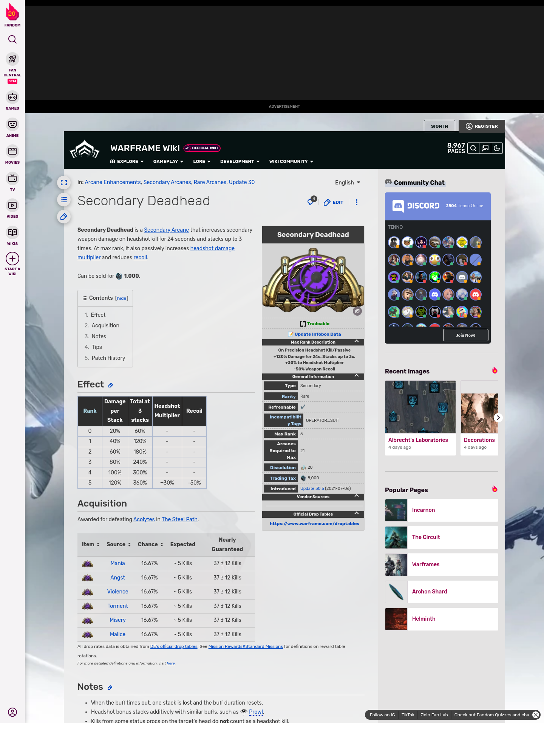This screenshot has width=544, height=756.
Task: Click the Discord Join Now button
Action: 465,335
